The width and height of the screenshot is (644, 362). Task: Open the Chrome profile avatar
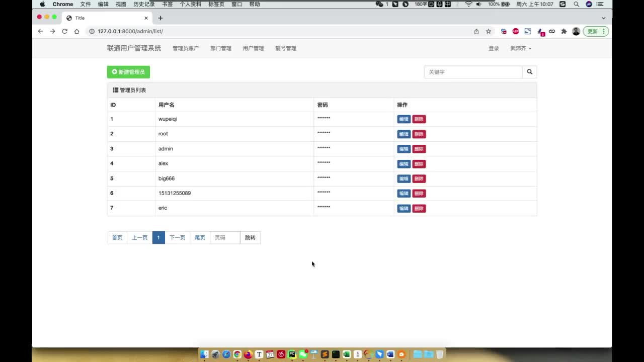576,31
